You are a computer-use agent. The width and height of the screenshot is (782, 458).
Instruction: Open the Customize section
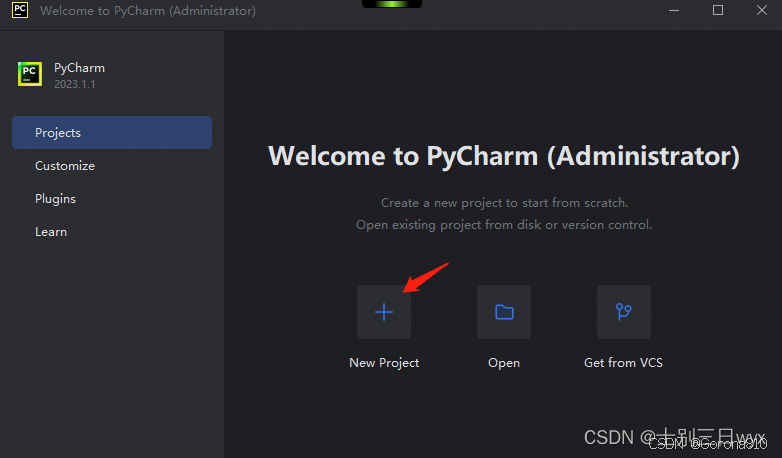tap(65, 166)
